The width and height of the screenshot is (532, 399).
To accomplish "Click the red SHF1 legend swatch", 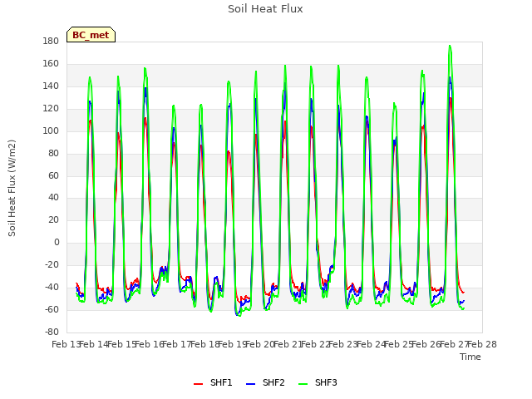I will (x=198, y=384).
